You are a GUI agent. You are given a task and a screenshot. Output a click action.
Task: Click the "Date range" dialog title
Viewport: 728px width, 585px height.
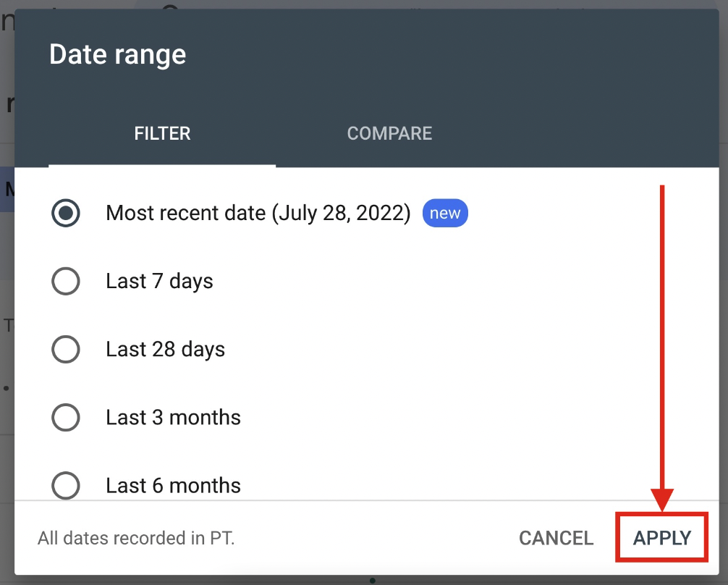click(x=118, y=54)
